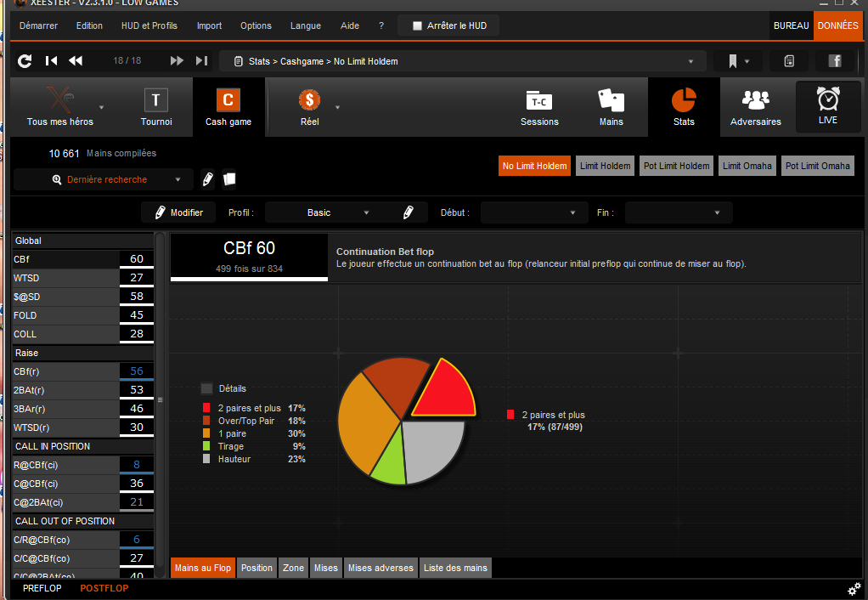Click the notes document icon in toolbar
Screen dimensions: 868x600
789,61
